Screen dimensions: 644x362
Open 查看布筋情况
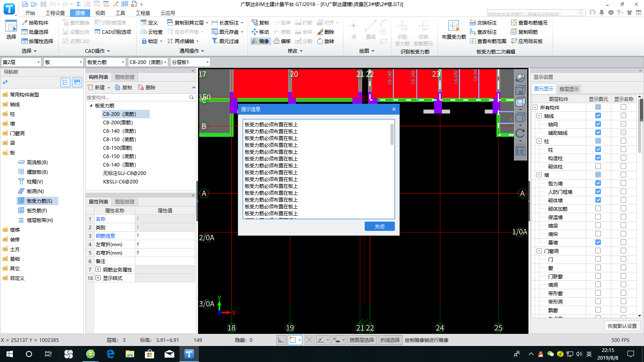[x=529, y=23]
